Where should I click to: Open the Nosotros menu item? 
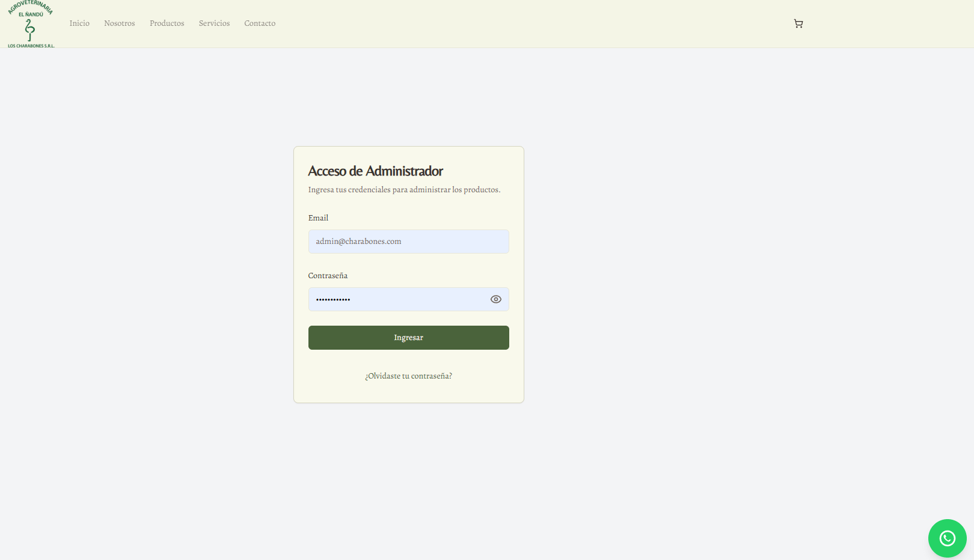pos(119,23)
